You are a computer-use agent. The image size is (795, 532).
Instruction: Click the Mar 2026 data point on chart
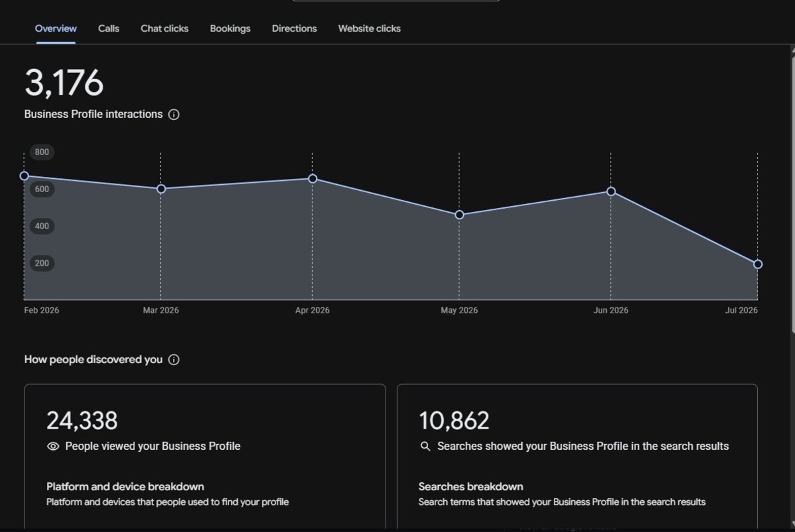[x=161, y=189]
